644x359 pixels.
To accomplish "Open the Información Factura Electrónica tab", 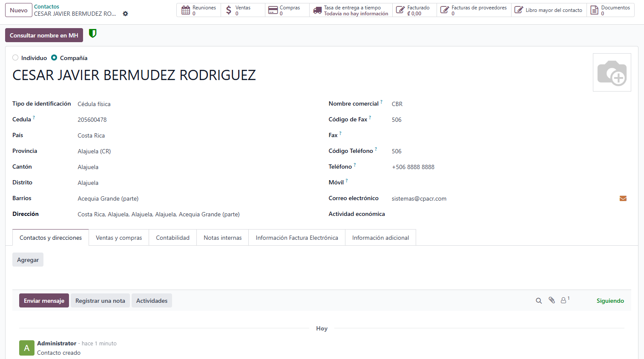I will pyautogui.click(x=297, y=238).
